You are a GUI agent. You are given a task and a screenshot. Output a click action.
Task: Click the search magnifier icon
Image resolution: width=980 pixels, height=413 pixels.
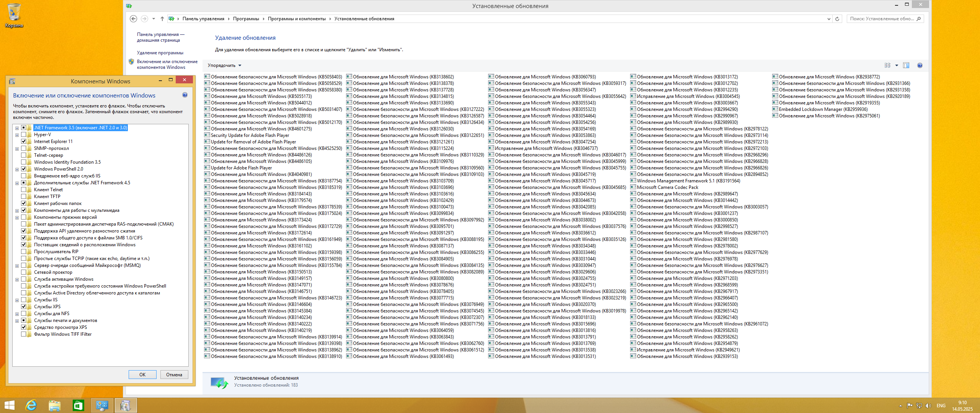(x=919, y=19)
